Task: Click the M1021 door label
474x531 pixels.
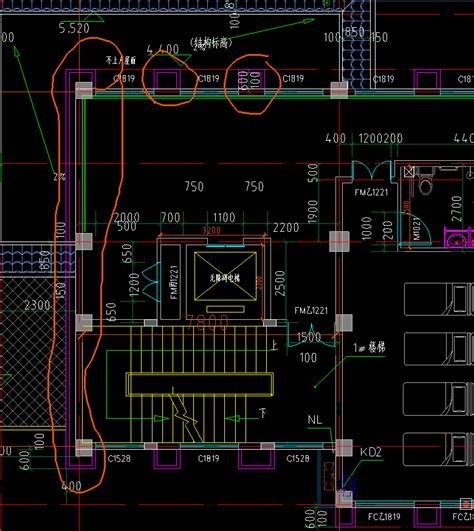Action: click(x=417, y=228)
